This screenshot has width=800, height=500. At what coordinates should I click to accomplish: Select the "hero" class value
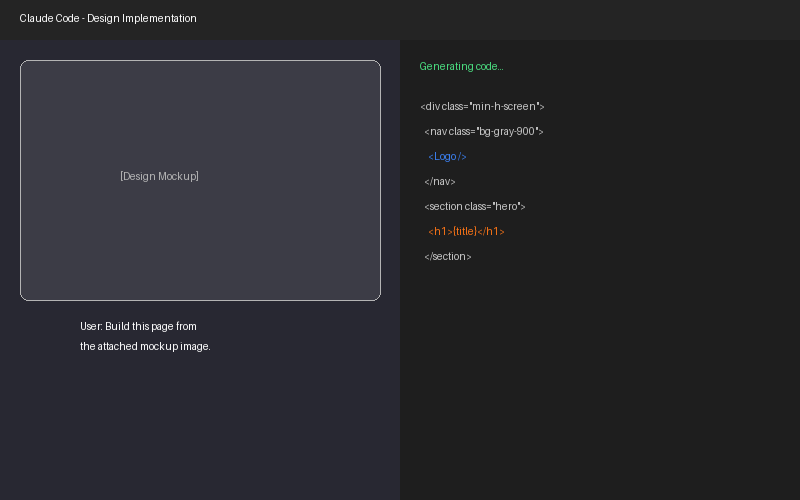tap(506, 207)
